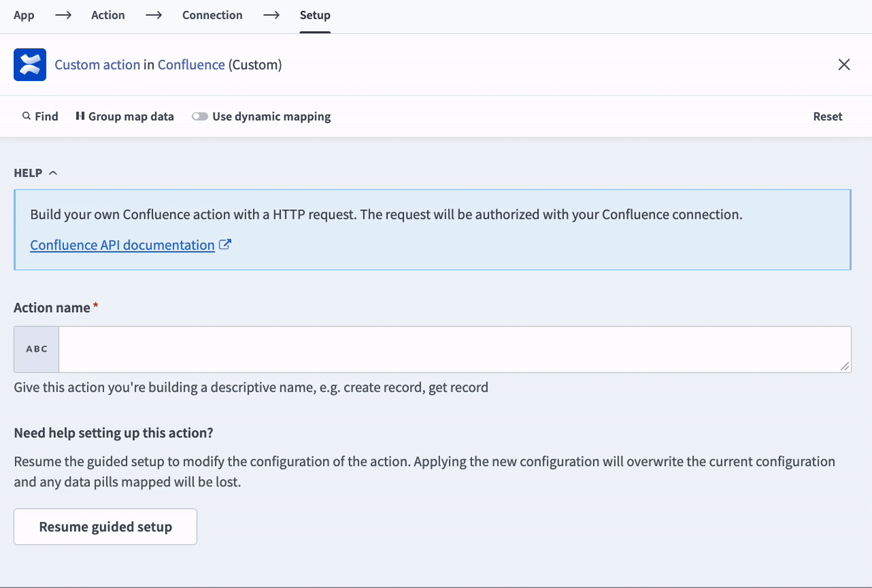Select the Setup step tab

tap(315, 15)
